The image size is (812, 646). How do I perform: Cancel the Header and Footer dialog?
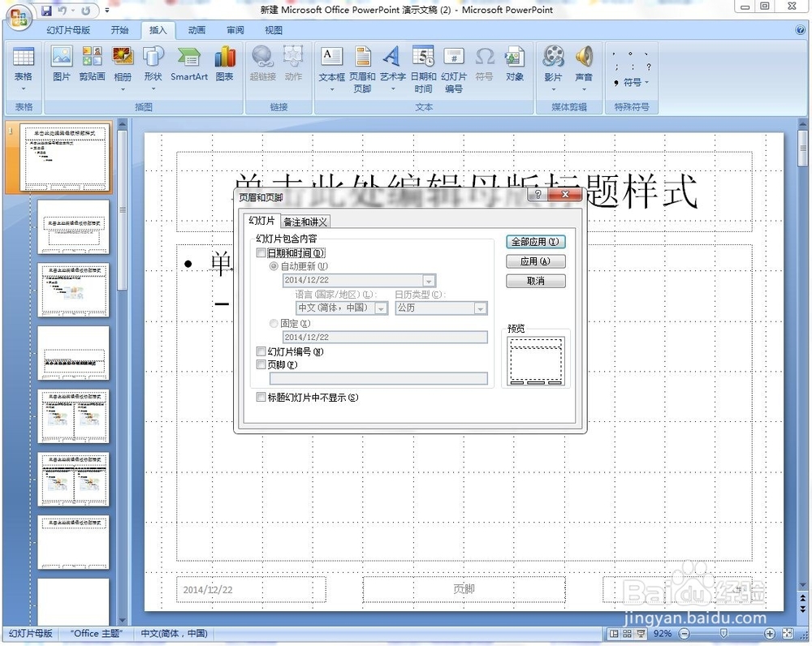pyautogui.click(x=536, y=281)
